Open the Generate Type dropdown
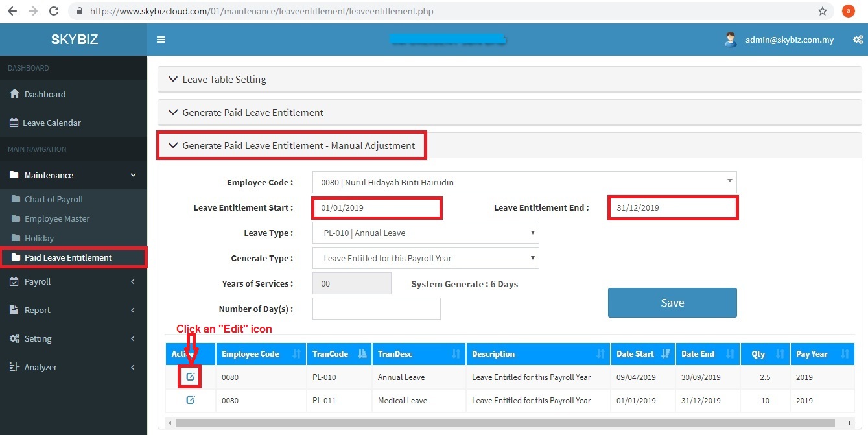The width and height of the screenshot is (868, 435). coord(425,258)
